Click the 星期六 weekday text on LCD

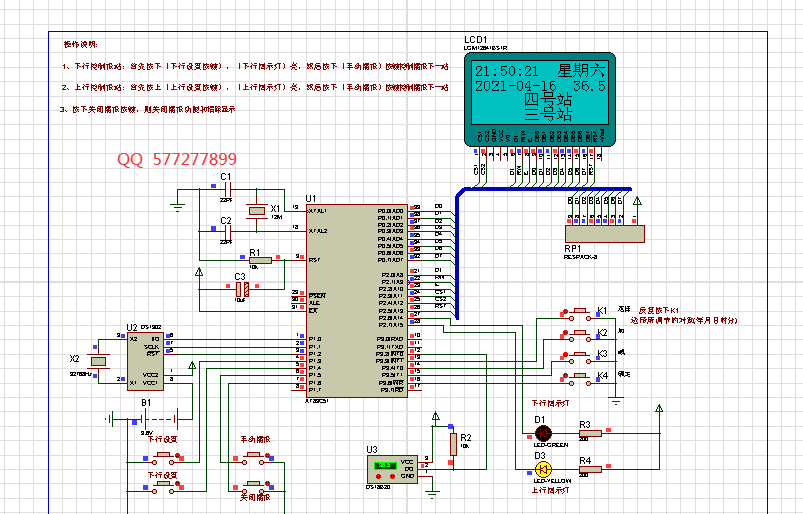[581, 71]
